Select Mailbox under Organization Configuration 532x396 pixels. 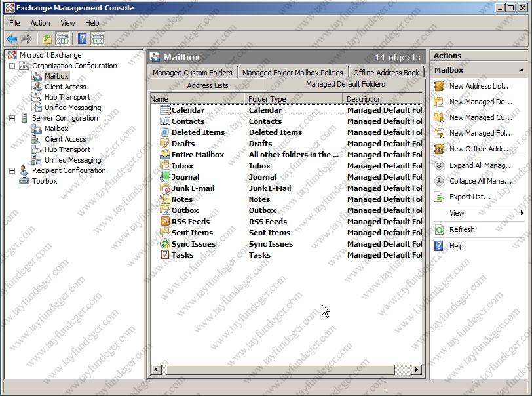56,76
